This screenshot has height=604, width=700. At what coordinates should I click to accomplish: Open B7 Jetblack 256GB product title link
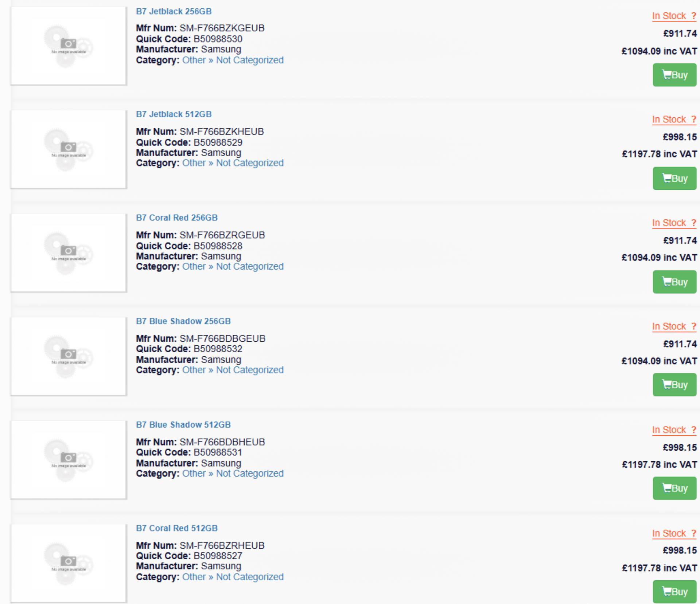[x=174, y=11]
